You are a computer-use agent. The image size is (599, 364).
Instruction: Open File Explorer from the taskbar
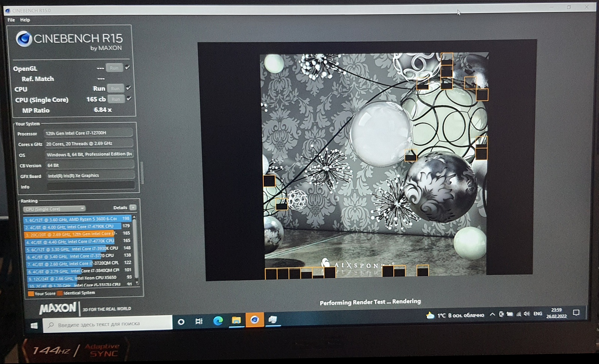pyautogui.click(x=236, y=320)
